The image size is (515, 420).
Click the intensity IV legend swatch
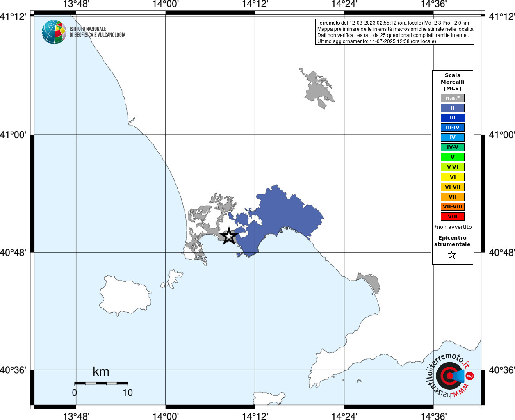coord(453,137)
